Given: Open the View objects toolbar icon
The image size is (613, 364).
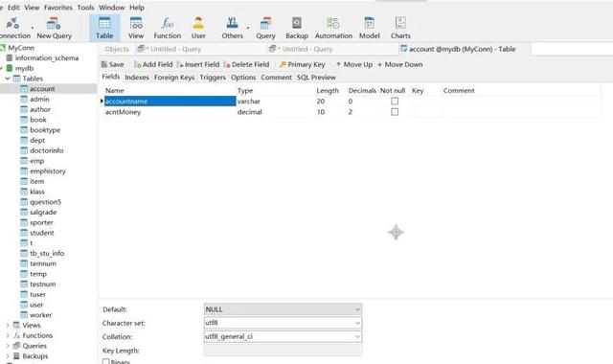Looking at the screenshot, I should [x=136, y=28].
